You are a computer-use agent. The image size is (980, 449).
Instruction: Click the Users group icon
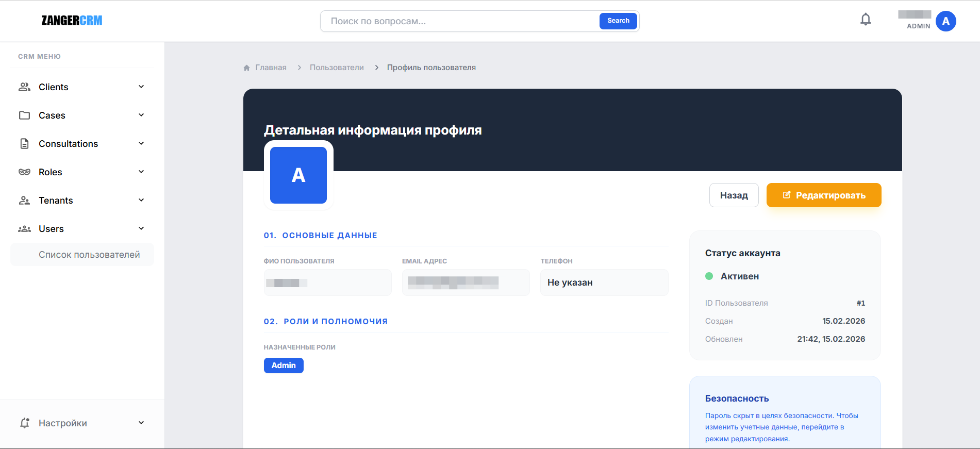coord(24,228)
